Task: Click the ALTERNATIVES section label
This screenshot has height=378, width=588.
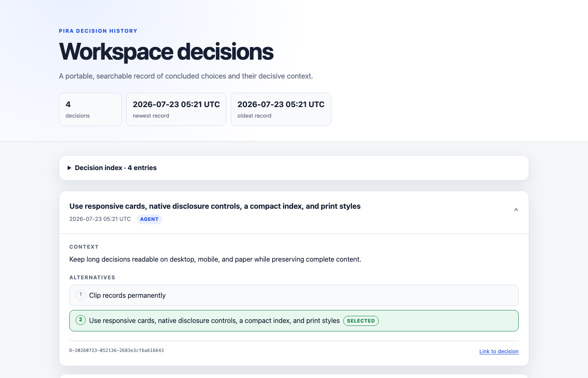Action: (92, 278)
